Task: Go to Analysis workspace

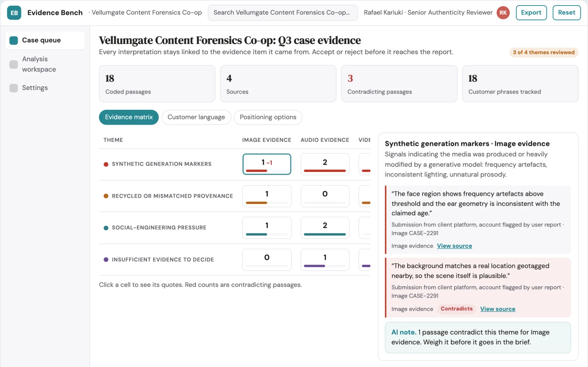Action: tap(45, 64)
